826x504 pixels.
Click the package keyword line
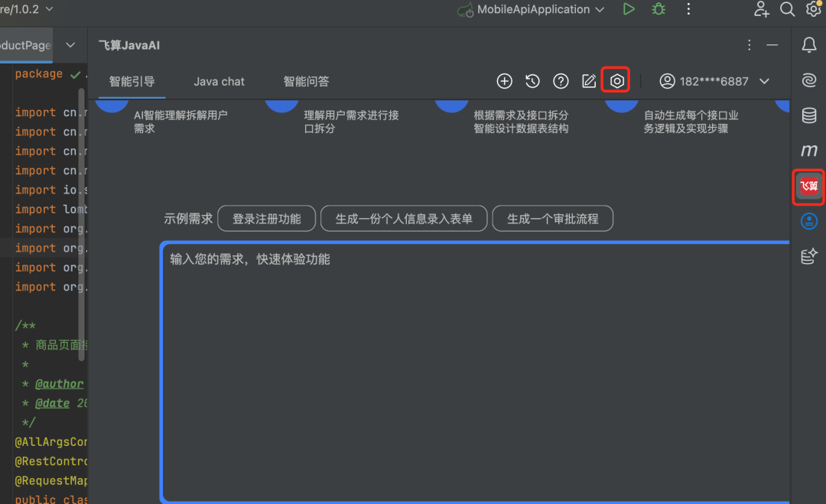pyautogui.click(x=38, y=73)
